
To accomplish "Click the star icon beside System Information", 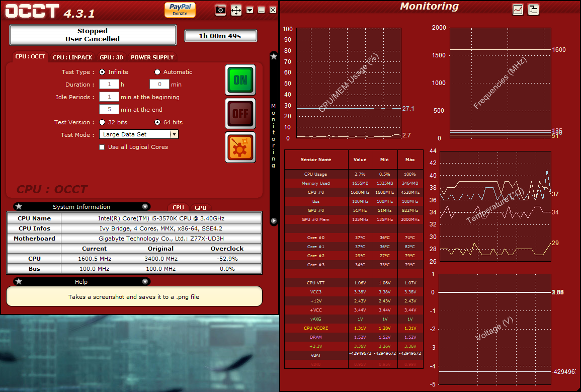I will [19, 206].
